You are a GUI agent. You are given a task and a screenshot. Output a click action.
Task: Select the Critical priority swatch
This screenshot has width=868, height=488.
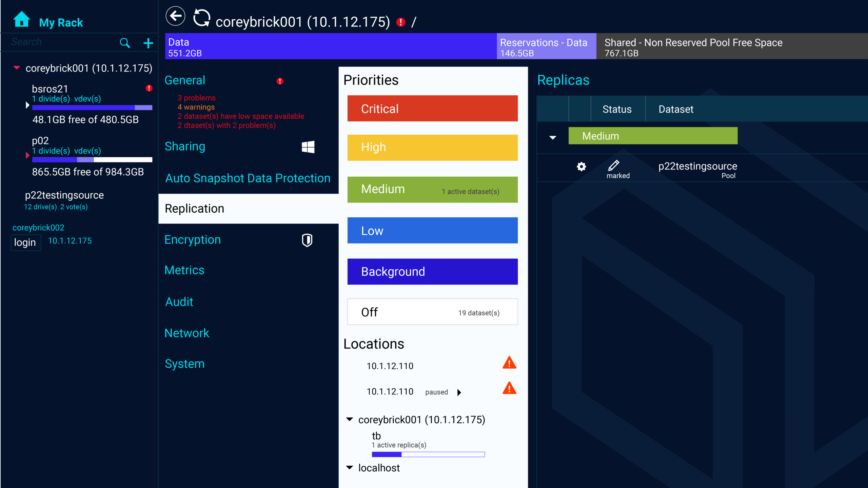pos(432,109)
